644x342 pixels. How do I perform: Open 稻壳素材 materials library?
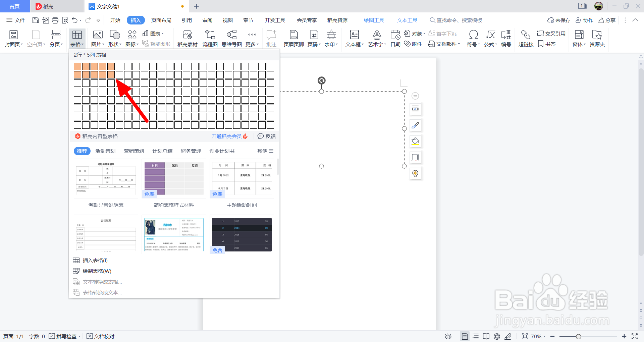(187, 38)
